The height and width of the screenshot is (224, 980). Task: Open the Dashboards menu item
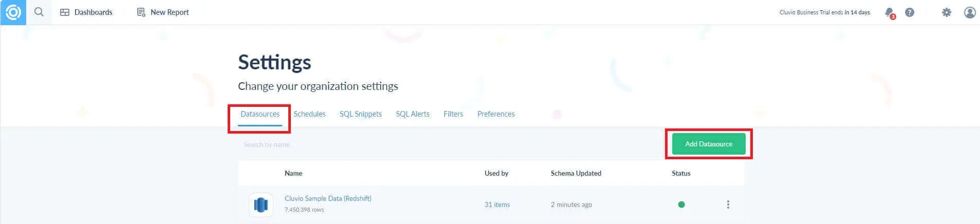(x=86, y=12)
